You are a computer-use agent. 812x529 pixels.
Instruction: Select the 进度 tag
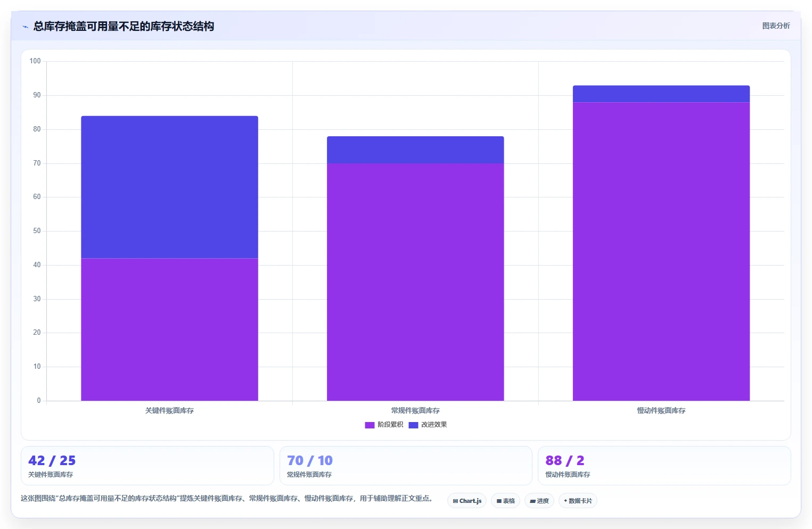click(x=539, y=501)
